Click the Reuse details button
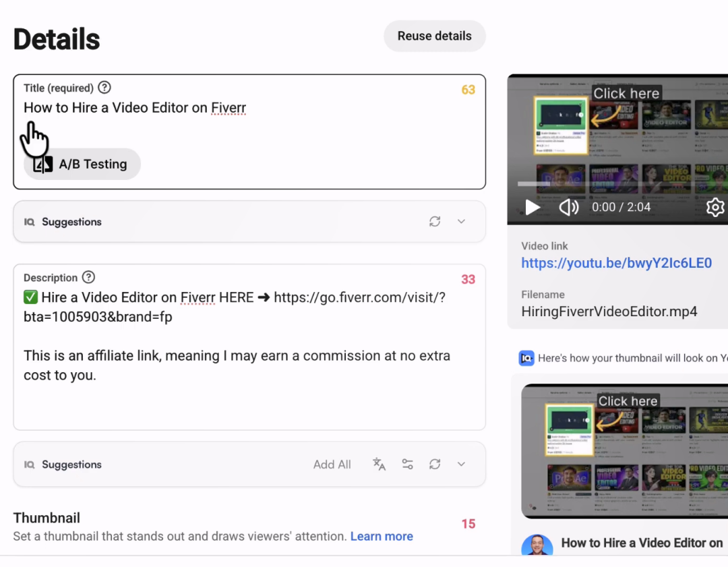Image resolution: width=728 pixels, height=567 pixels. point(434,36)
